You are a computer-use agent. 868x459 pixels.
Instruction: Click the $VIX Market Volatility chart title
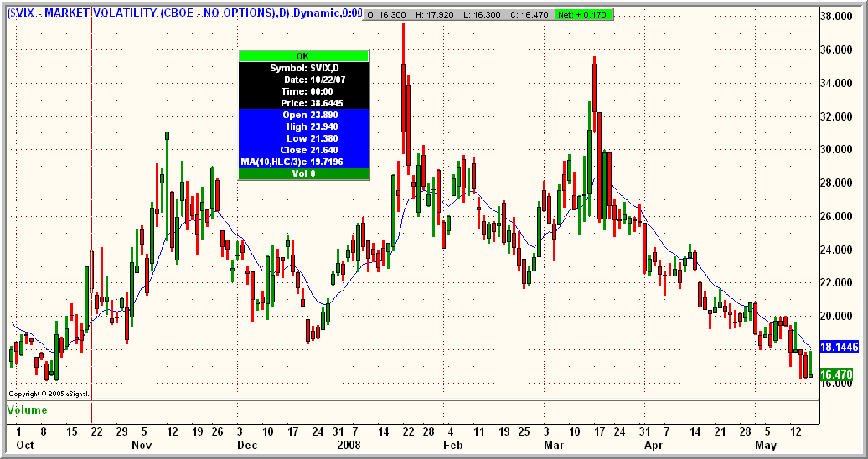(183, 13)
